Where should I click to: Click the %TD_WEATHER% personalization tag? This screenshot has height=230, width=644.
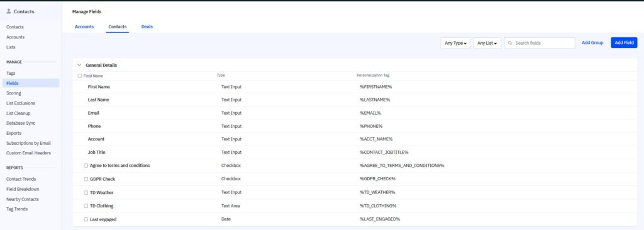click(x=377, y=192)
